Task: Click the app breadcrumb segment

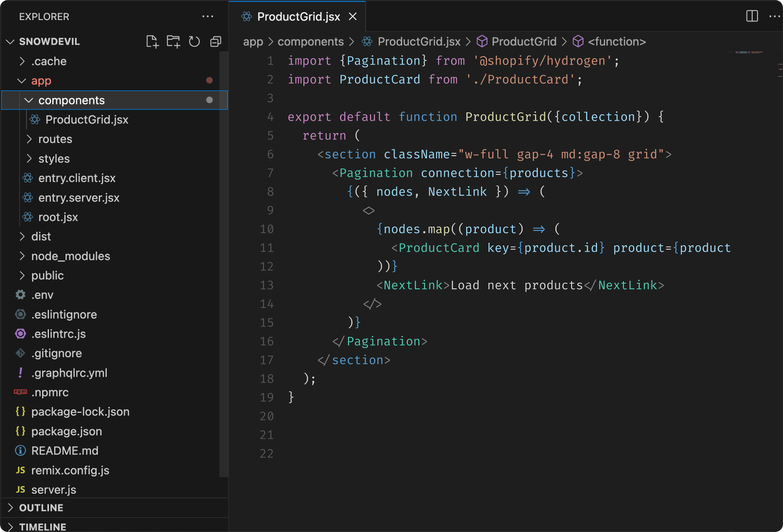Action: point(253,42)
